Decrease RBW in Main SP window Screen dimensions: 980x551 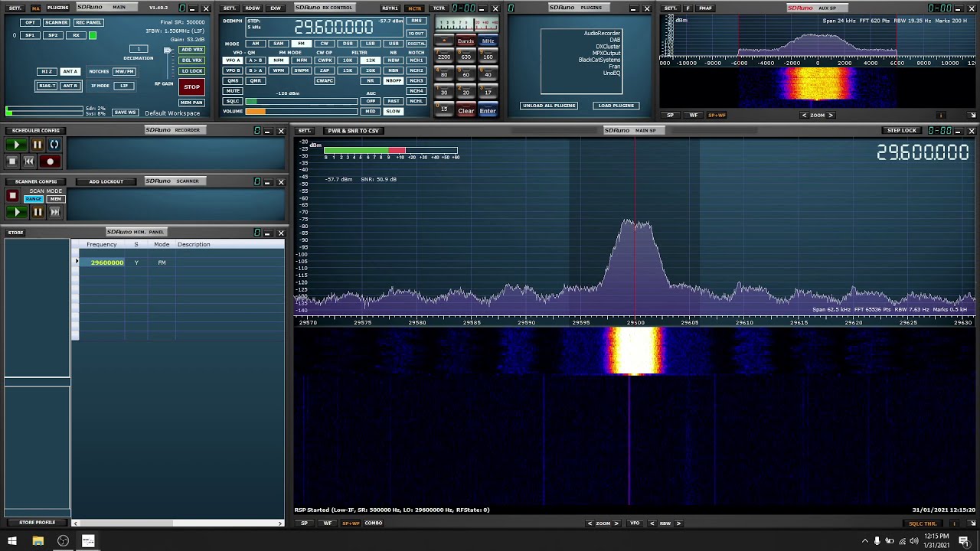click(x=652, y=523)
